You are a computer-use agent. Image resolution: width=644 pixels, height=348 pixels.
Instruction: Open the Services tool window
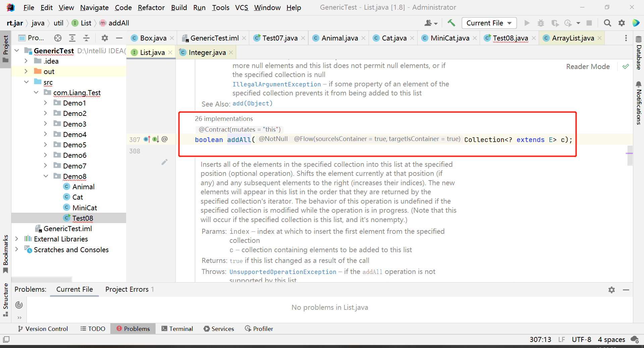click(219, 329)
